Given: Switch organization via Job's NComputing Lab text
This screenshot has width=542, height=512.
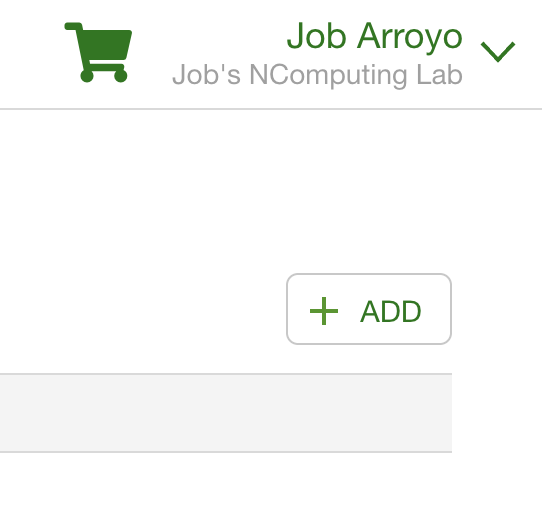Looking at the screenshot, I should coord(317,75).
